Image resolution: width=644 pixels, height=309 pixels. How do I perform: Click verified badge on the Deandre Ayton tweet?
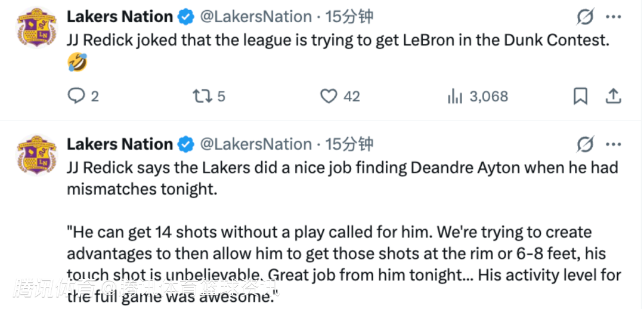[x=187, y=145]
